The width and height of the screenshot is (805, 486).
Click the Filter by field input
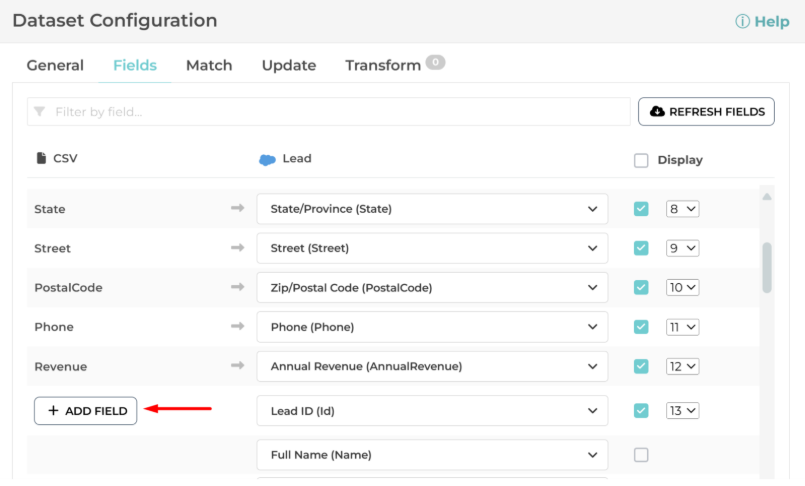(x=328, y=112)
